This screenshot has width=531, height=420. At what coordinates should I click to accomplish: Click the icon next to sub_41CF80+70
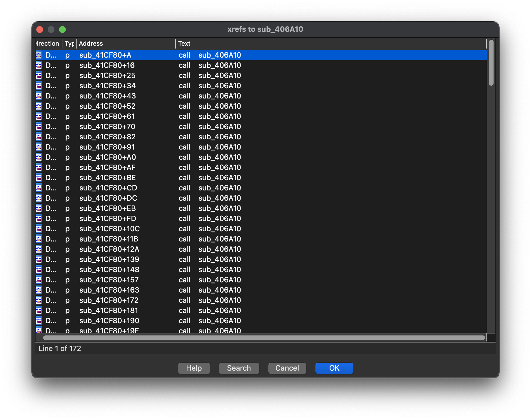(39, 127)
